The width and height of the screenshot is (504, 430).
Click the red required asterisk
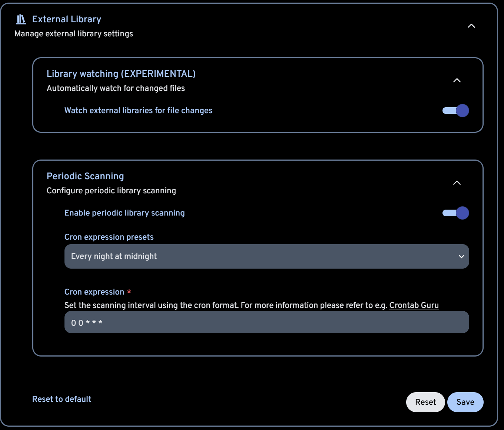pyautogui.click(x=129, y=292)
